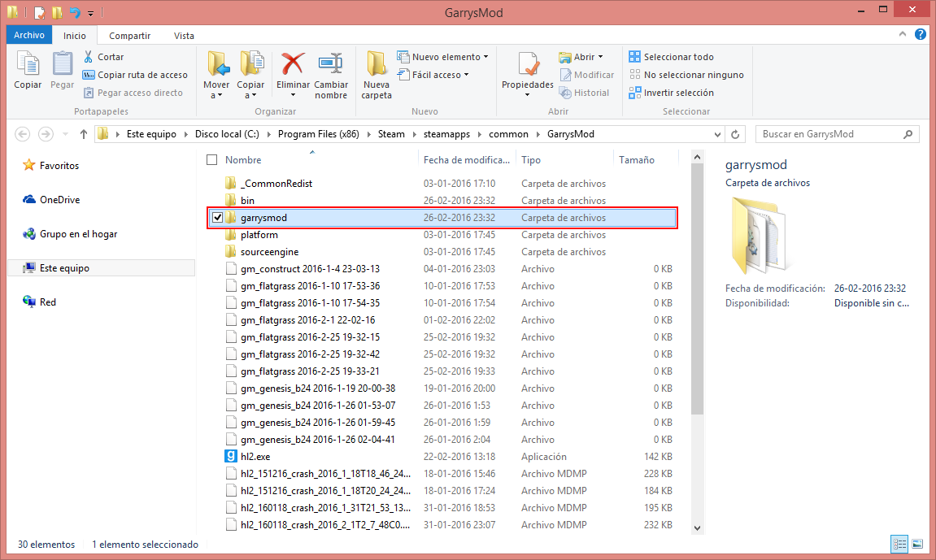Image resolution: width=936 pixels, height=560 pixels.
Task: Click the undo arrow in title bar
Action: pyautogui.click(x=75, y=12)
